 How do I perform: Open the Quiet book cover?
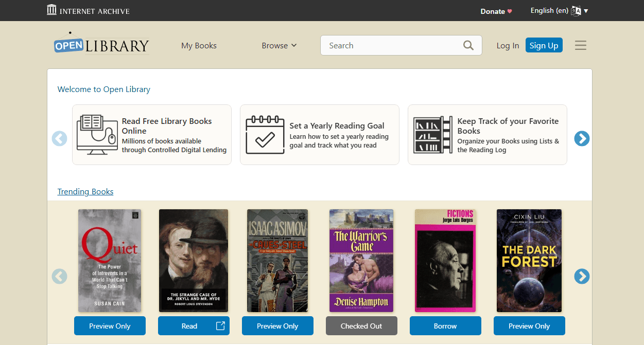(110, 261)
